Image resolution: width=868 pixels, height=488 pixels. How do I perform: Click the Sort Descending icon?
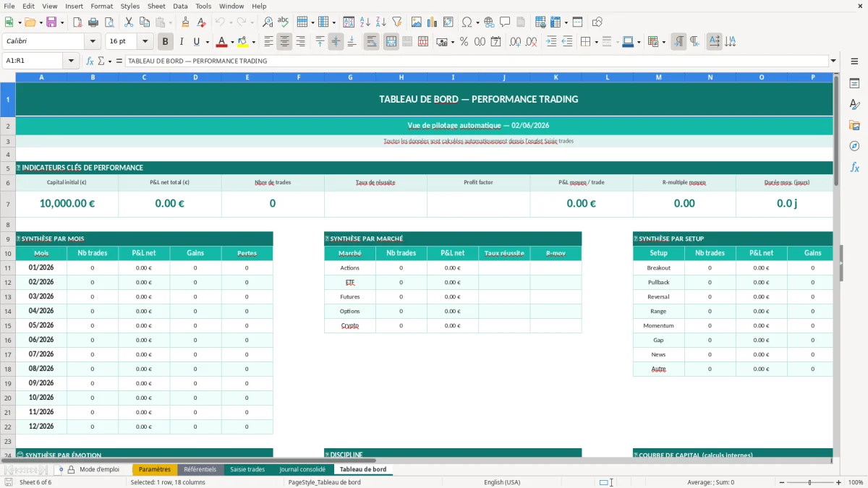(381, 22)
